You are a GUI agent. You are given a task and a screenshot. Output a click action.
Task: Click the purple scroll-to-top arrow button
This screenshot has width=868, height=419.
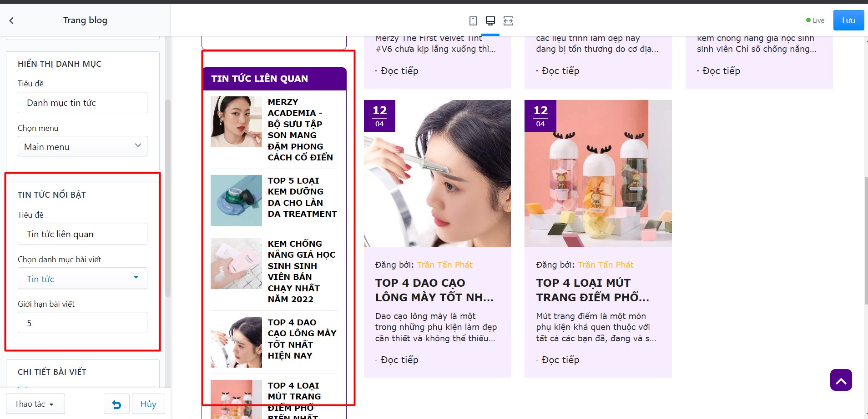(841, 380)
